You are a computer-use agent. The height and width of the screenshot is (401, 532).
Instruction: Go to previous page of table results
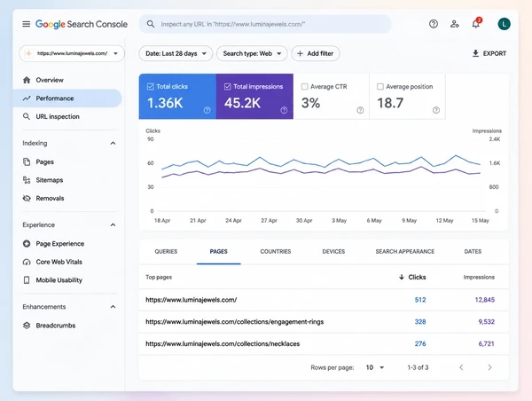tap(461, 367)
